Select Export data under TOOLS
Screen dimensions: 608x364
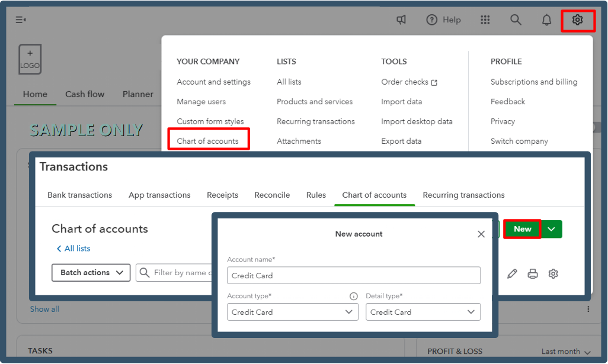401,141
